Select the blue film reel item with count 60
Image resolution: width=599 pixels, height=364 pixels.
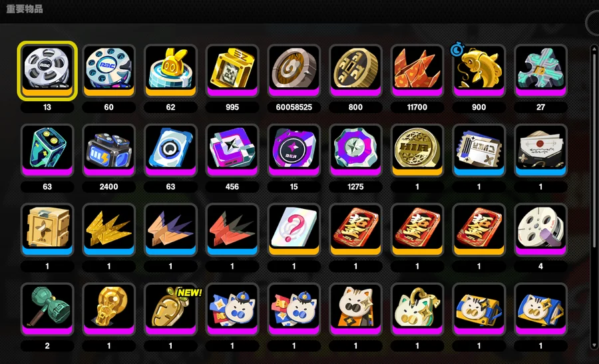(109, 71)
